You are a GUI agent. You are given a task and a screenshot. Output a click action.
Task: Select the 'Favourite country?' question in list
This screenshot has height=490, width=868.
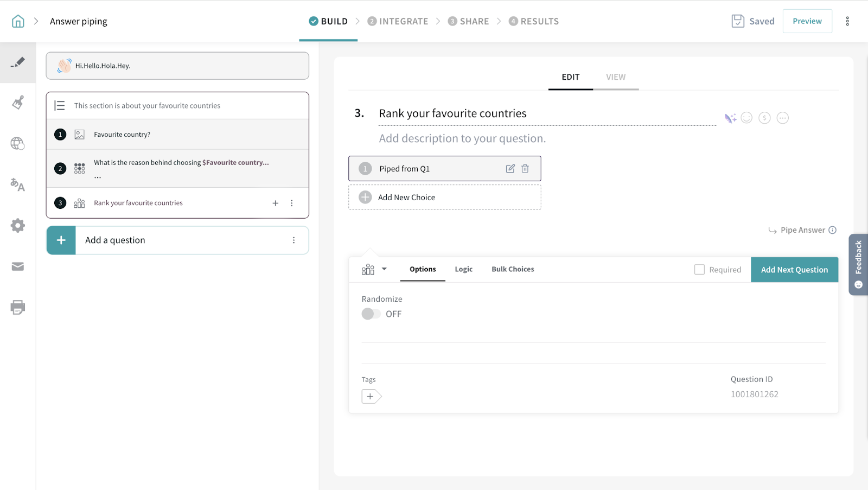click(122, 135)
